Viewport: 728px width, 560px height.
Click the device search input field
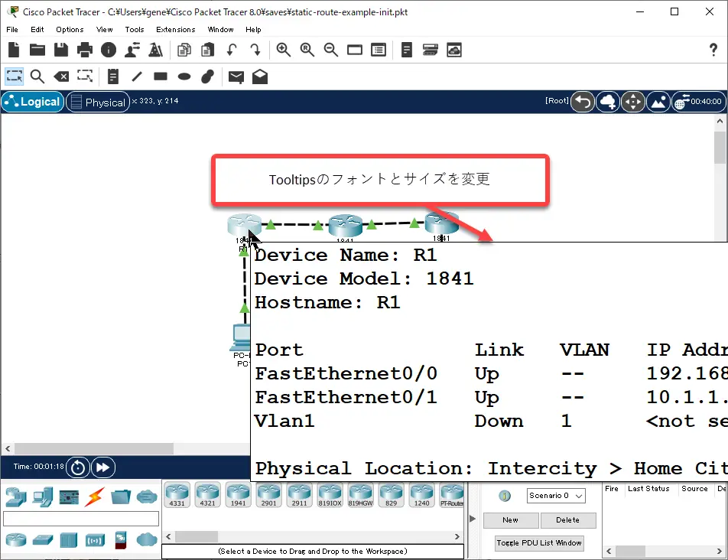pos(81,519)
